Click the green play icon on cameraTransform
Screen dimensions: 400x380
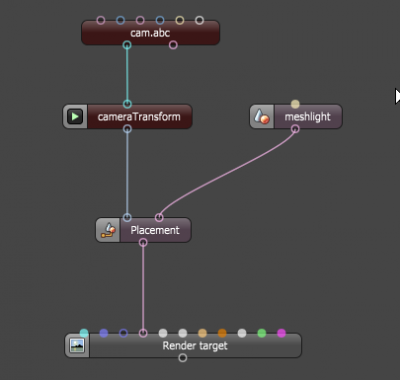point(75,117)
